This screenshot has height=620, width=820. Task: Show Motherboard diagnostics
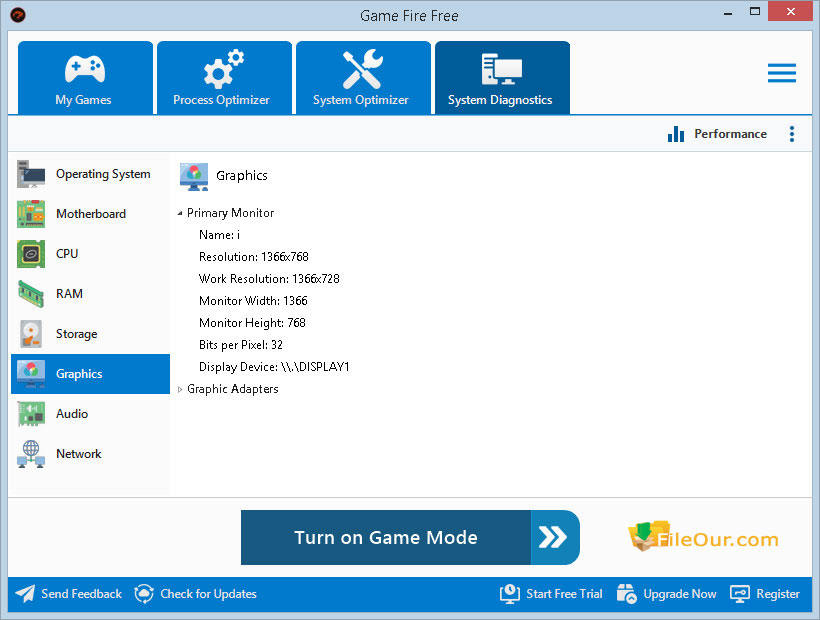click(90, 214)
